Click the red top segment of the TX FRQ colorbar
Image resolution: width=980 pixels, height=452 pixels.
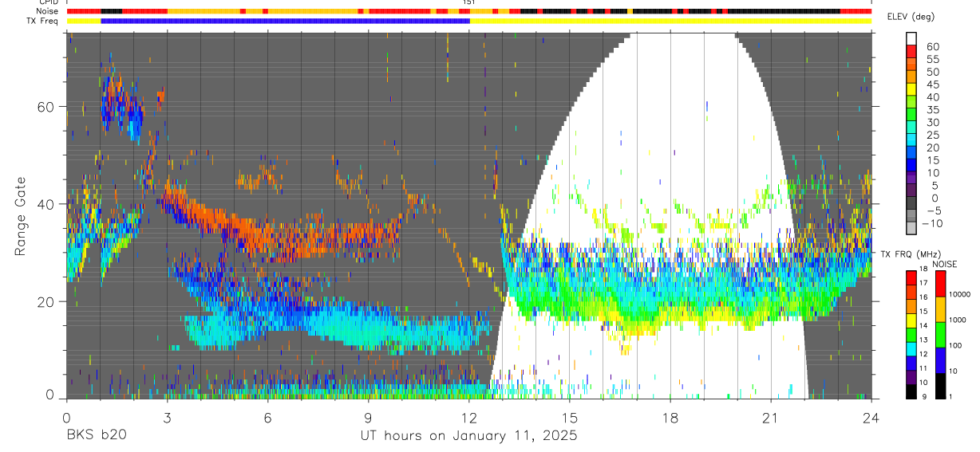(x=911, y=277)
